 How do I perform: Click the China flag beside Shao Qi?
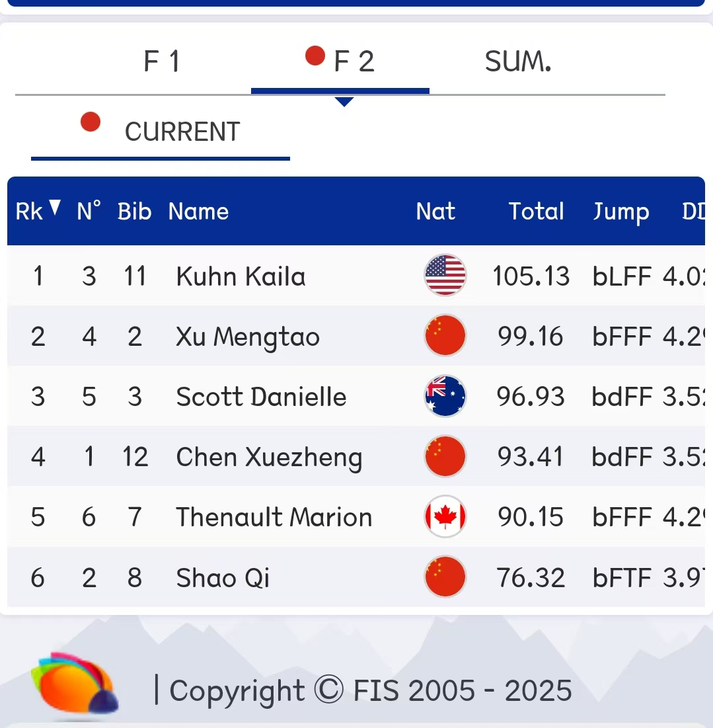(x=445, y=577)
